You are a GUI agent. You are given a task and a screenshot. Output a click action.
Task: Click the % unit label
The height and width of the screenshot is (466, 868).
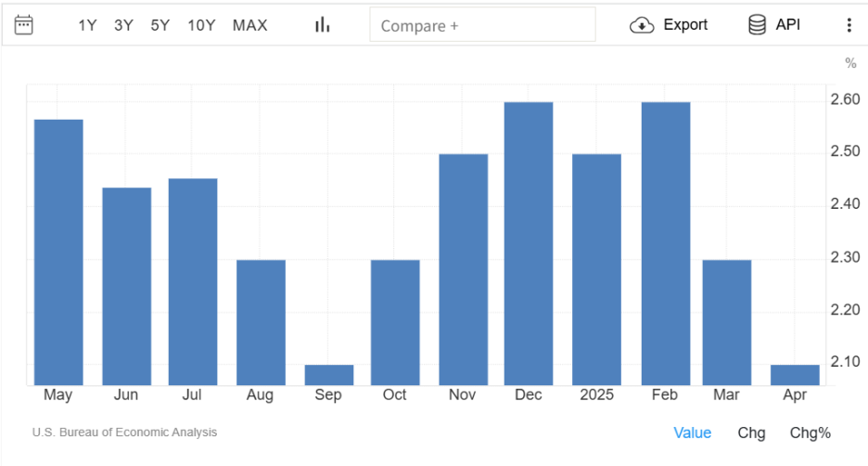click(850, 63)
